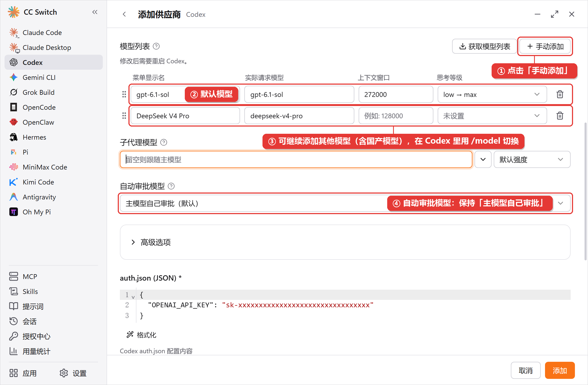
Task: Click 获取模型列表 button
Action: [x=484, y=46]
